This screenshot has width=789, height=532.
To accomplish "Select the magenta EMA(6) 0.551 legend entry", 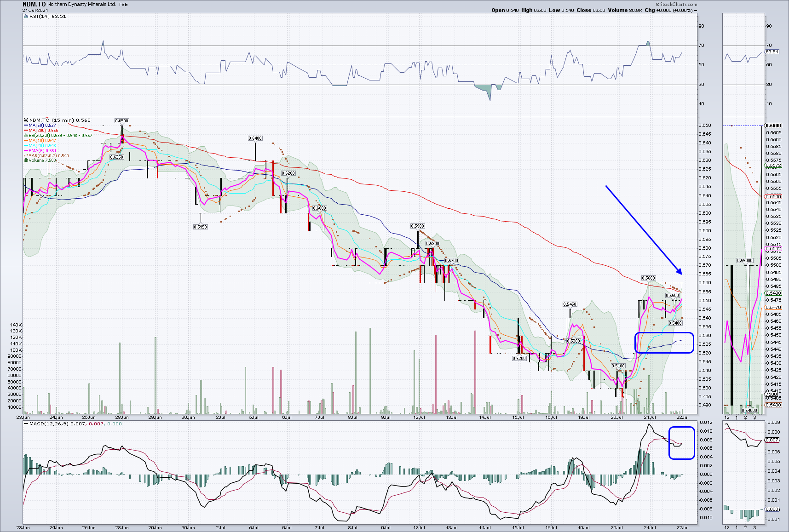I will (x=40, y=151).
